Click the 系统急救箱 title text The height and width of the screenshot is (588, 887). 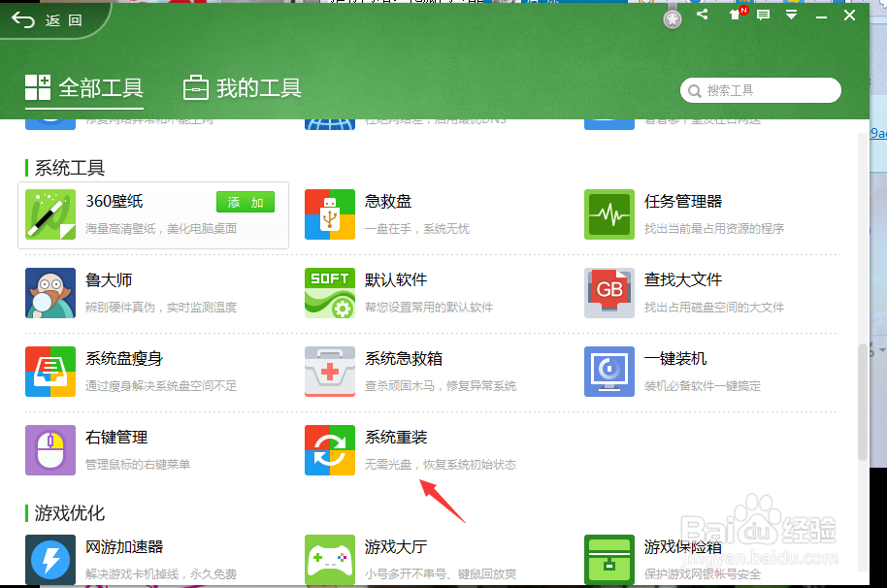[404, 358]
